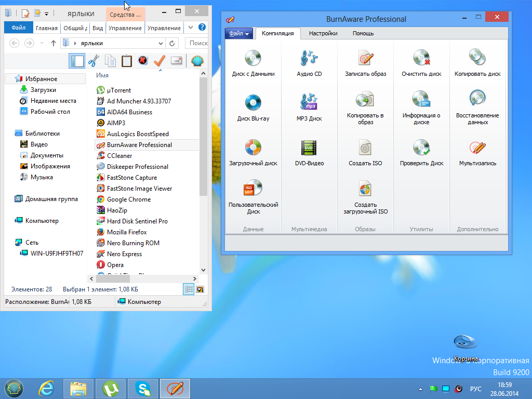This screenshot has width=532, height=399.
Task: Select the Компиляция tab in BurnAware
Action: coord(277,33)
